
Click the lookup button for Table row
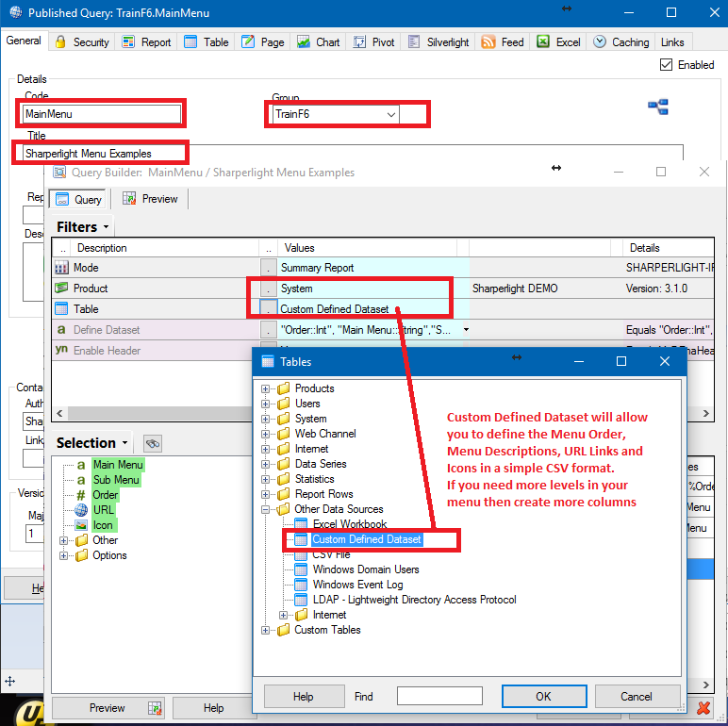click(x=268, y=308)
